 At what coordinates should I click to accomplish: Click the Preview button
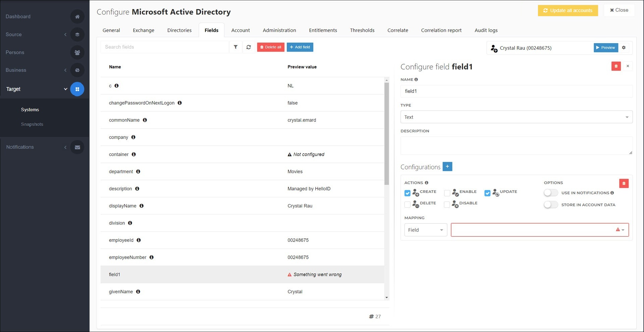pyautogui.click(x=606, y=48)
